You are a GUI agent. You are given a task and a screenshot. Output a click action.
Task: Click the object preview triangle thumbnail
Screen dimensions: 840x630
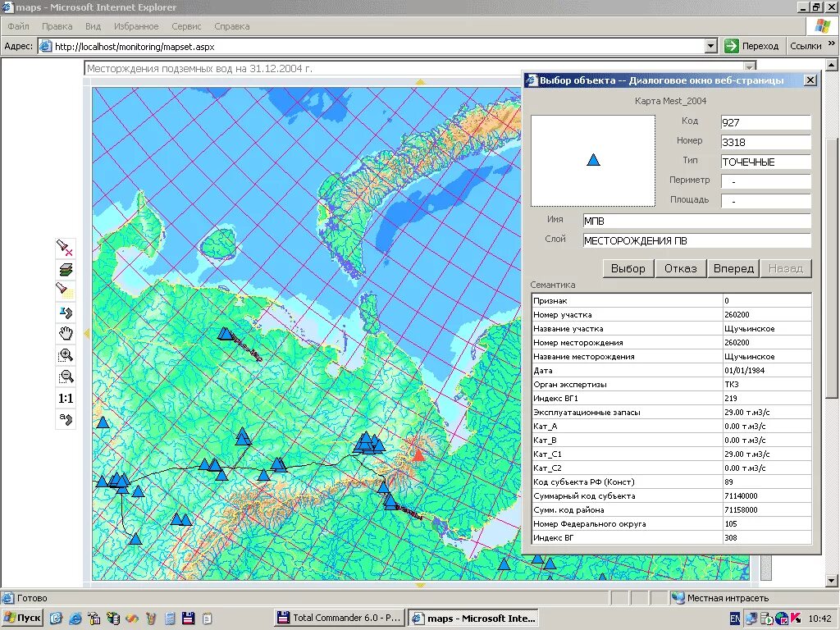[x=593, y=160]
